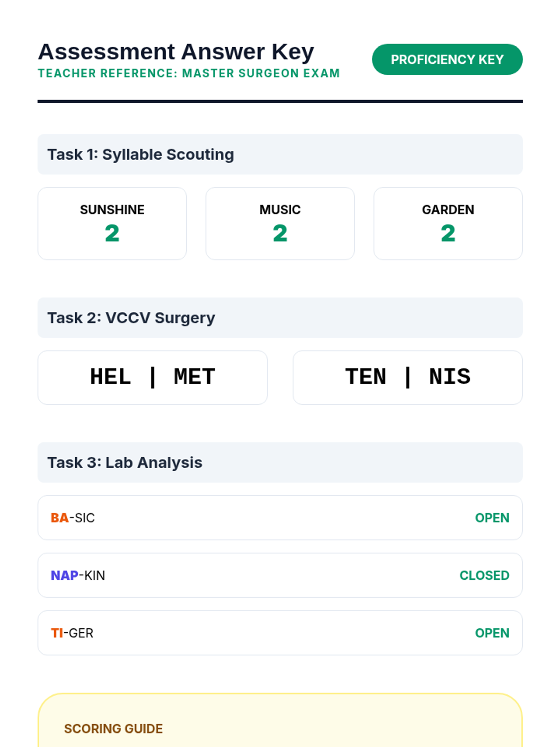This screenshot has width=560, height=747.
Task: Click the TEN | NIS split card
Action: (407, 377)
